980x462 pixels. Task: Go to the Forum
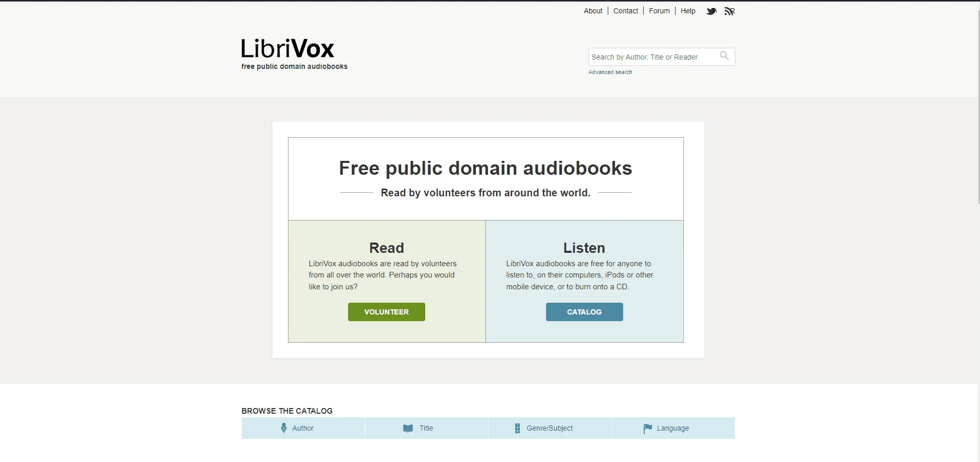(659, 11)
